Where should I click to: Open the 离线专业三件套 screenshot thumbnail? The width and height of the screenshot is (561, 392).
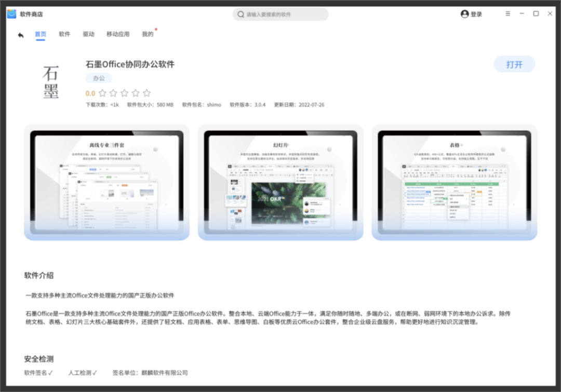[106, 182]
